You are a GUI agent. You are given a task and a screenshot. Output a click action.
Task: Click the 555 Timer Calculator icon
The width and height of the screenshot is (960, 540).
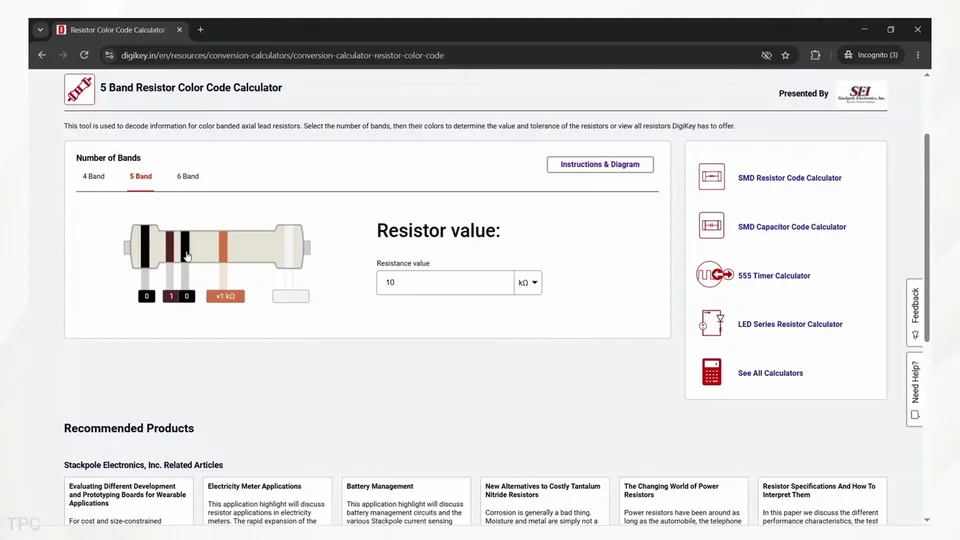714,274
